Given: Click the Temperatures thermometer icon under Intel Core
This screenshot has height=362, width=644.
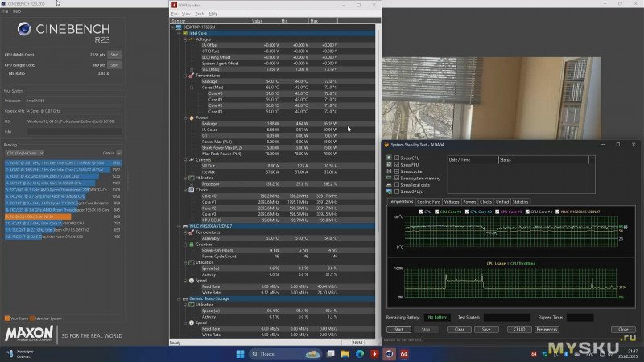Looking at the screenshot, I should [x=192, y=76].
